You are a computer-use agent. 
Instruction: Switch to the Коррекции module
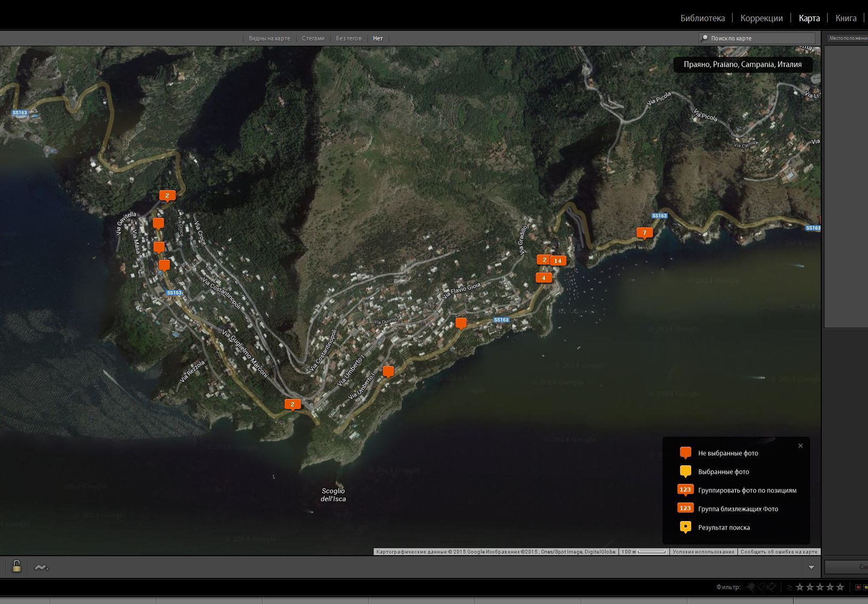coord(761,18)
